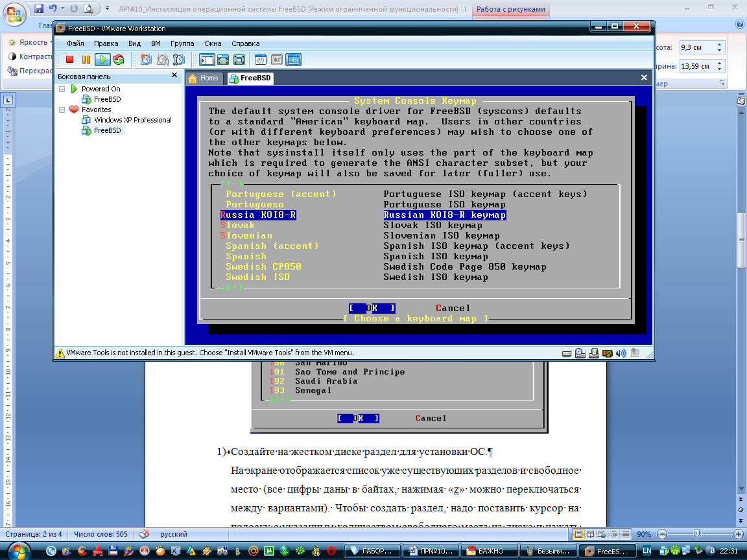747x560 pixels.
Task: Select the Slovak keymap entry
Action: point(237,226)
